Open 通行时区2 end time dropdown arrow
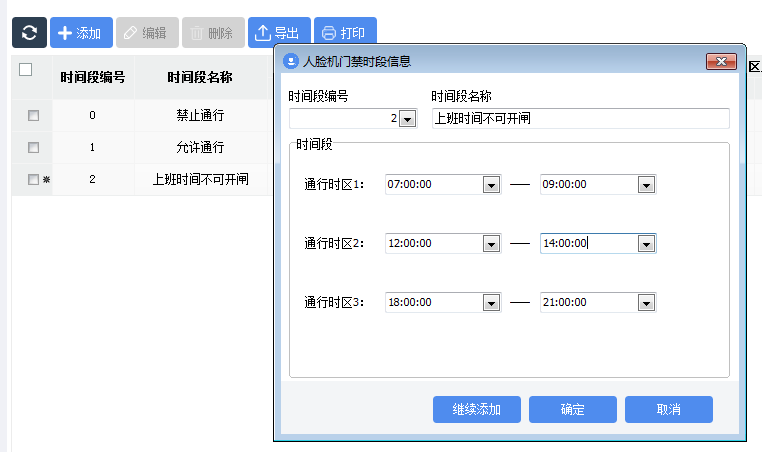 coord(646,243)
